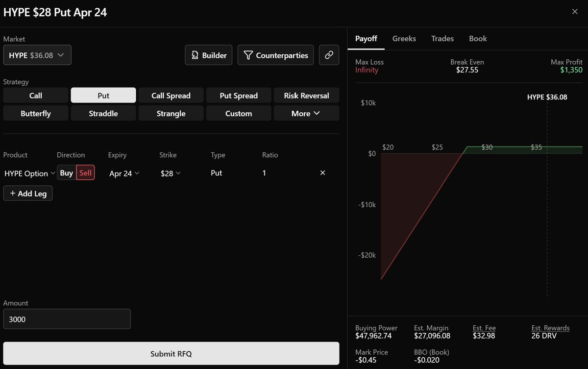Remove the HYPE Option leg with X
Image resolution: width=588 pixels, height=369 pixels.
[322, 173]
